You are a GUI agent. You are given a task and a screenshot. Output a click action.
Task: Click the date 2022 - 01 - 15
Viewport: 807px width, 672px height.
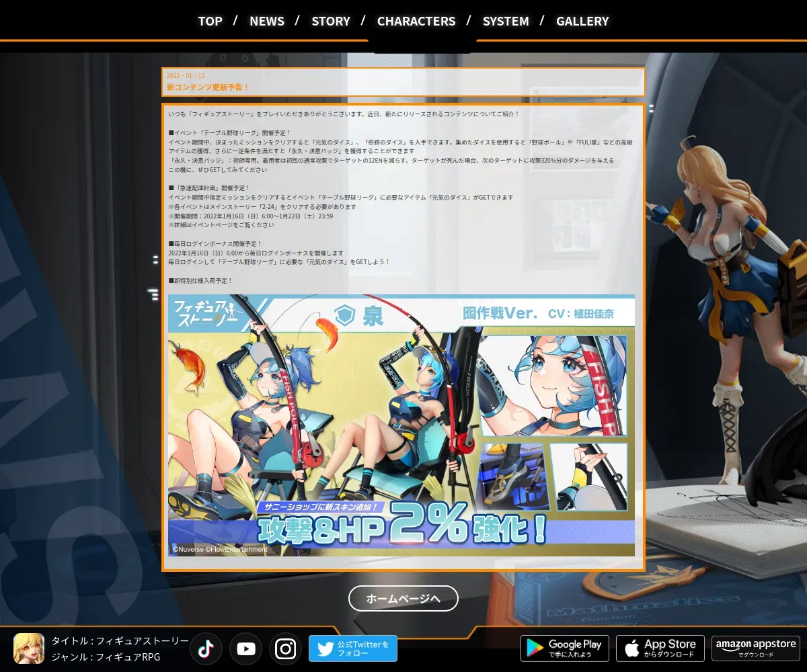pos(186,76)
